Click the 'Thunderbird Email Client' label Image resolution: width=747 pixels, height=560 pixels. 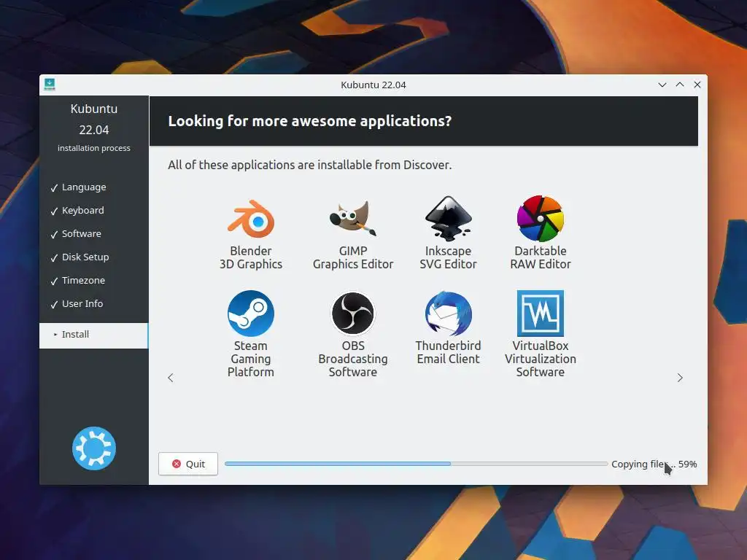click(x=449, y=352)
